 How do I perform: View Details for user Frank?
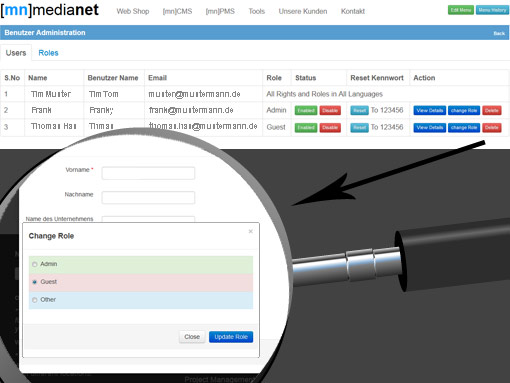click(430, 110)
